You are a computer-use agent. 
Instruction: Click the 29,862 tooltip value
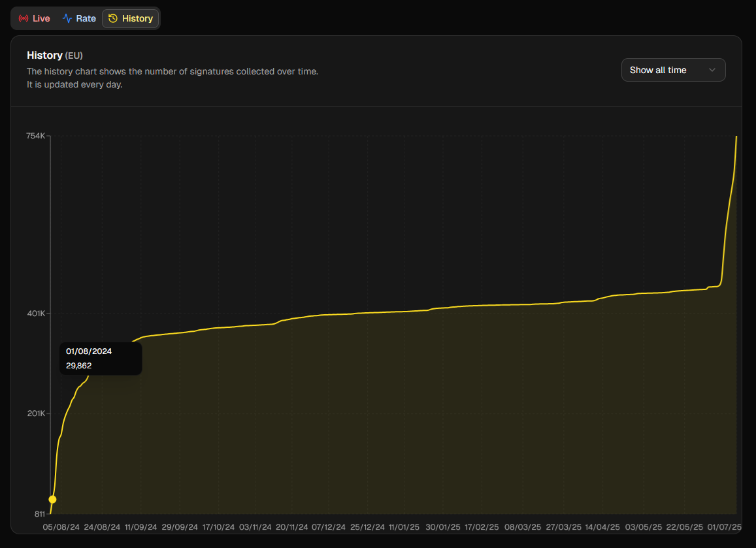tap(78, 366)
